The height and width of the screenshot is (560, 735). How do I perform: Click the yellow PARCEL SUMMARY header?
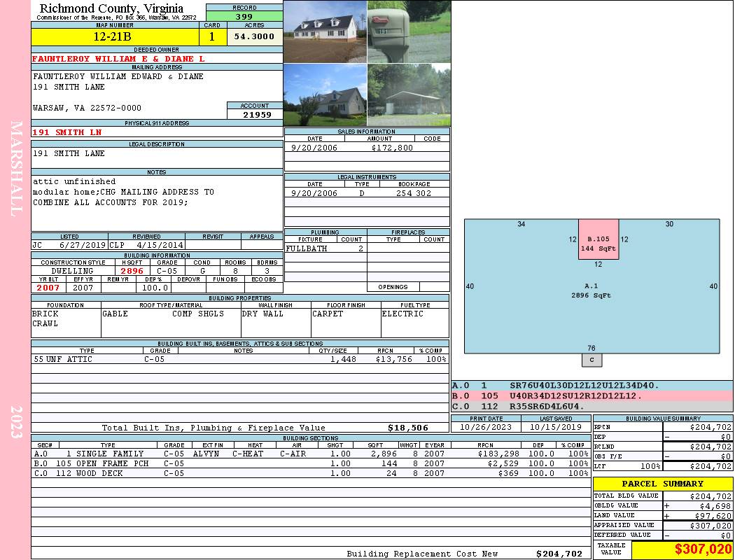[x=662, y=484]
